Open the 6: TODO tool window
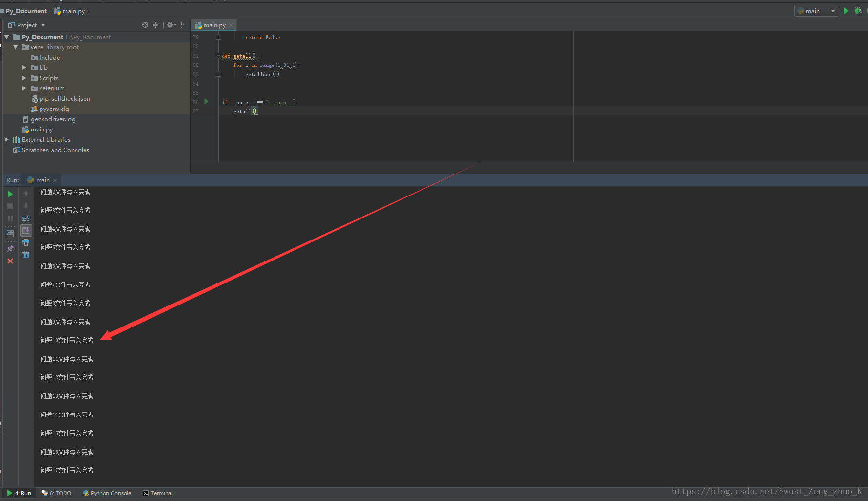The image size is (868, 501). click(57, 493)
